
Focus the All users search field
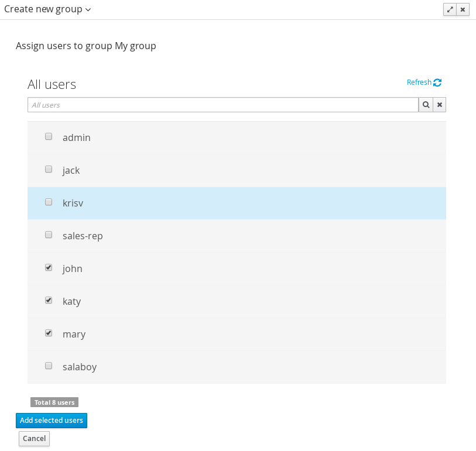click(222, 105)
